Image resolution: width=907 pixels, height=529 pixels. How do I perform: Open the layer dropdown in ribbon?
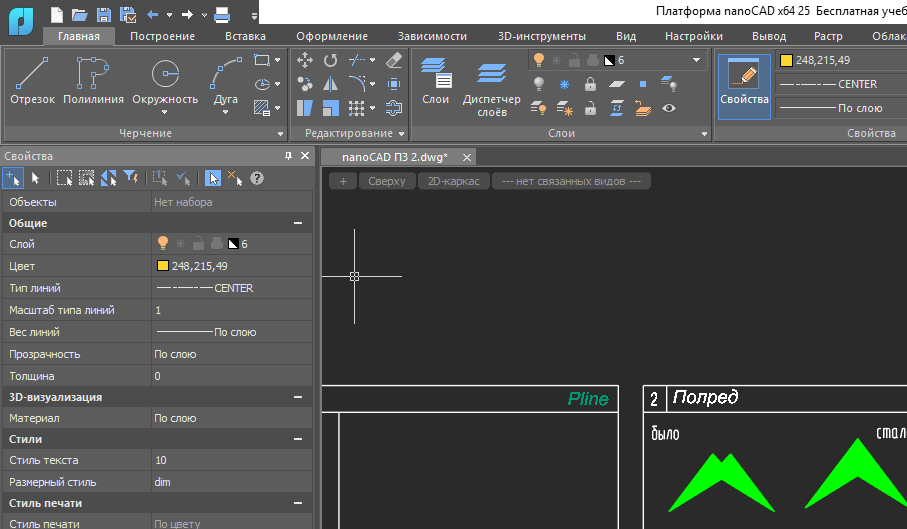pos(696,60)
